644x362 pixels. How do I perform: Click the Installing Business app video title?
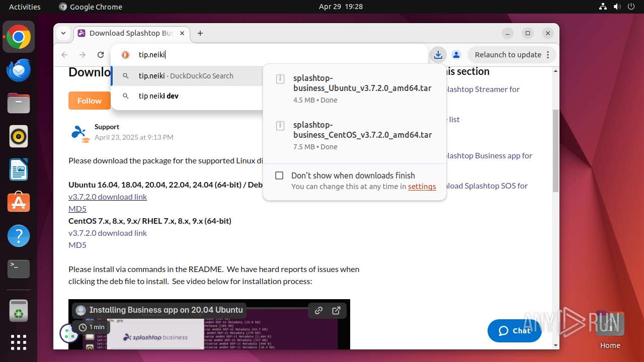166,310
